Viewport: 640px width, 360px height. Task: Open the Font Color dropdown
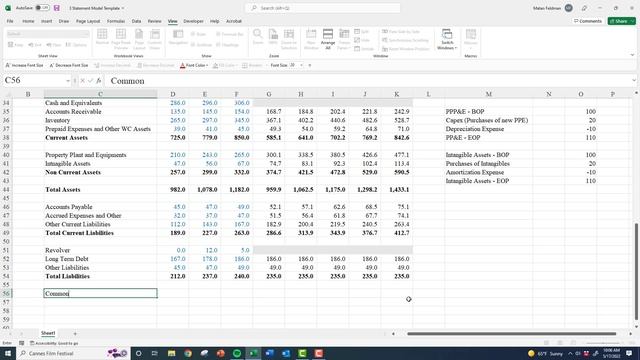click(207, 65)
